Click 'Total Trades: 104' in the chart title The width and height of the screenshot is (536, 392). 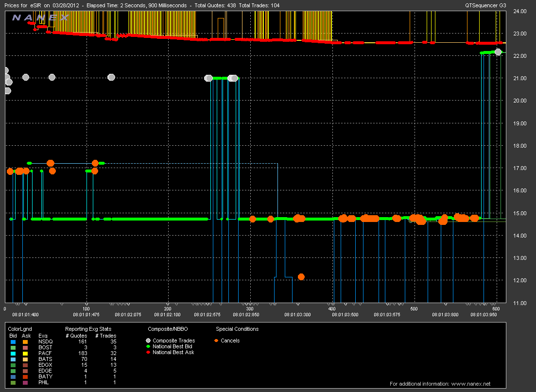coord(259,5)
